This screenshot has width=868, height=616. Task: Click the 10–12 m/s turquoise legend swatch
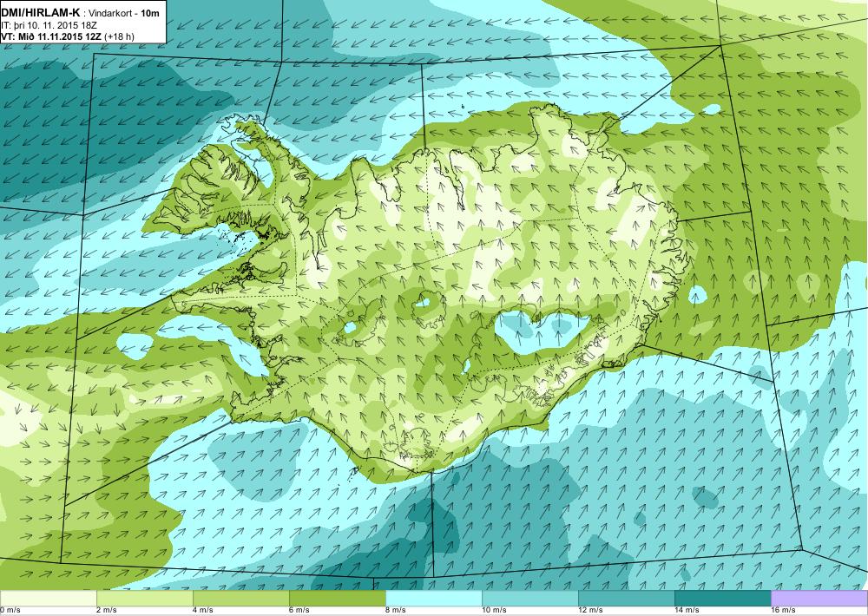pos(529,599)
